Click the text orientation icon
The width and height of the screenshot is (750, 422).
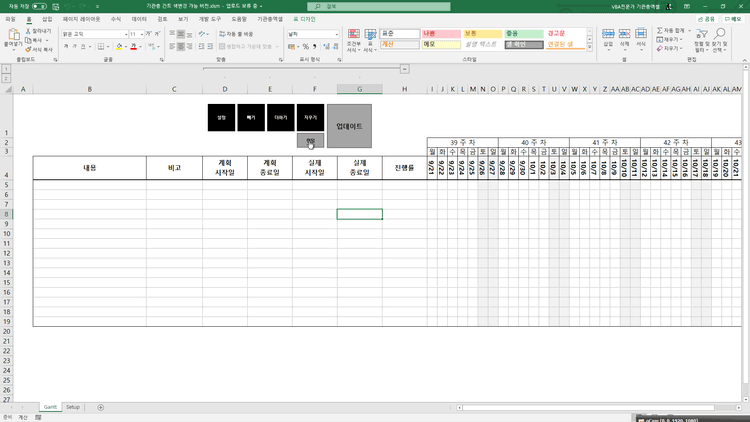pyautogui.click(x=202, y=34)
